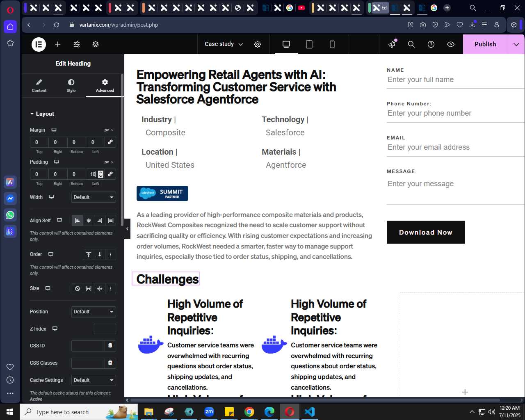525x420 pixels.
Task: Change responsive mode for Padding
Action: pyautogui.click(x=57, y=162)
